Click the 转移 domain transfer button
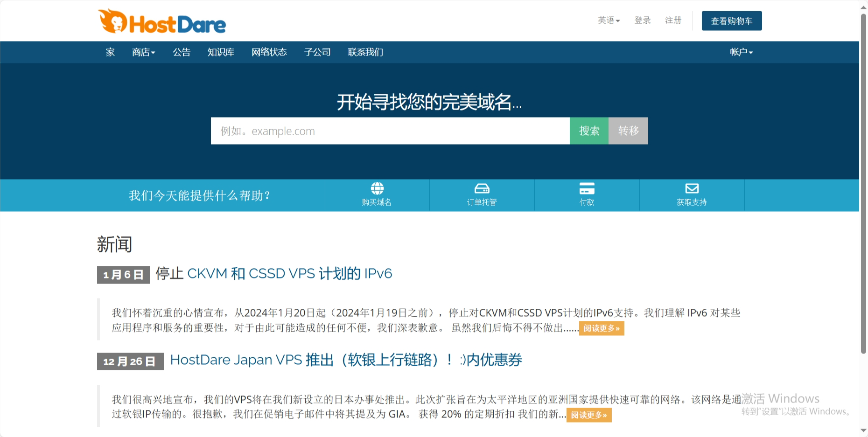Viewport: 868px width, 437px height. pyautogui.click(x=628, y=131)
